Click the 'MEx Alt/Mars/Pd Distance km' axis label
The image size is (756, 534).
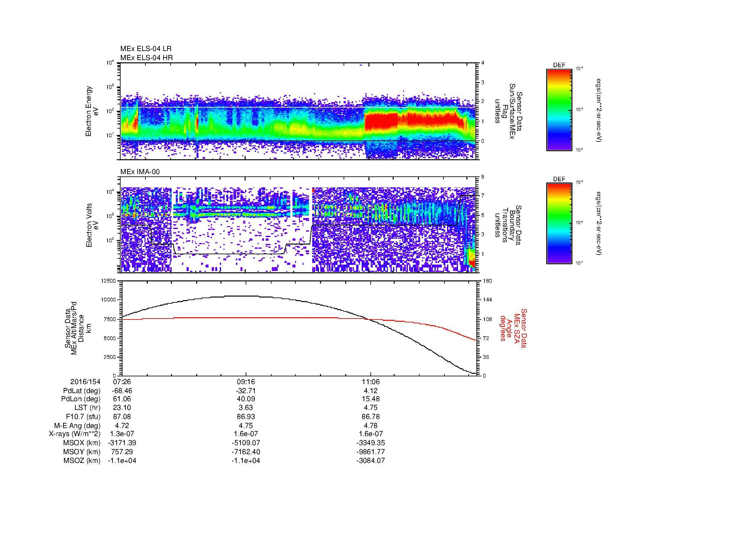(x=78, y=328)
